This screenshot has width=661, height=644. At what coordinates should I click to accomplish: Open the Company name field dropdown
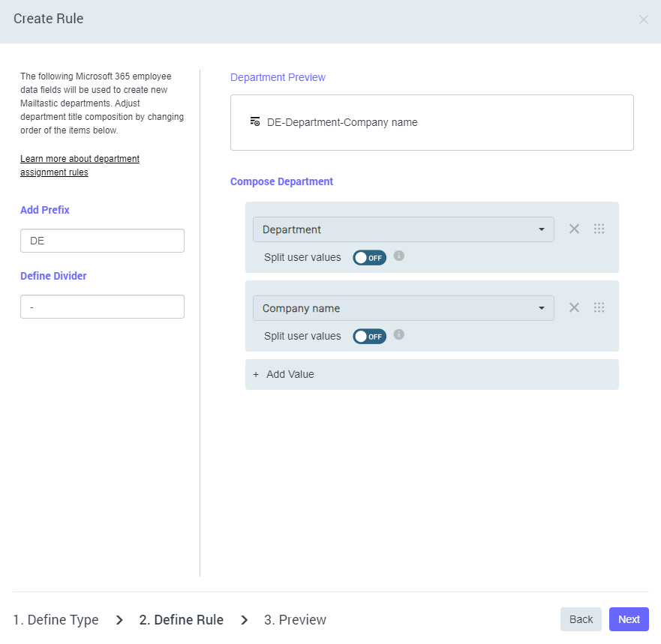pyautogui.click(x=403, y=308)
